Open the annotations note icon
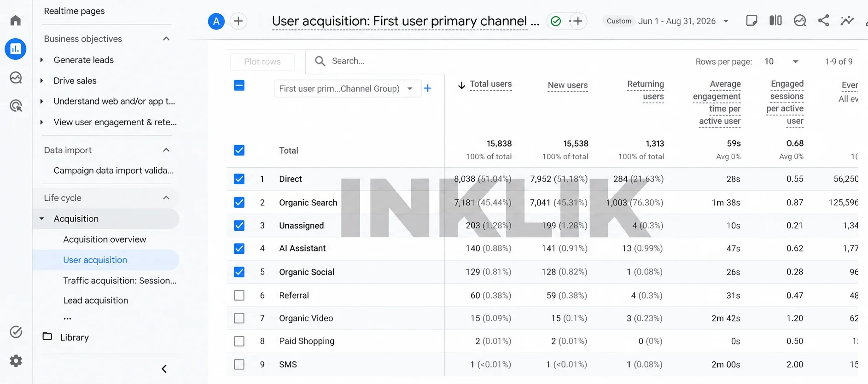The image size is (868, 384). pyautogui.click(x=751, y=21)
